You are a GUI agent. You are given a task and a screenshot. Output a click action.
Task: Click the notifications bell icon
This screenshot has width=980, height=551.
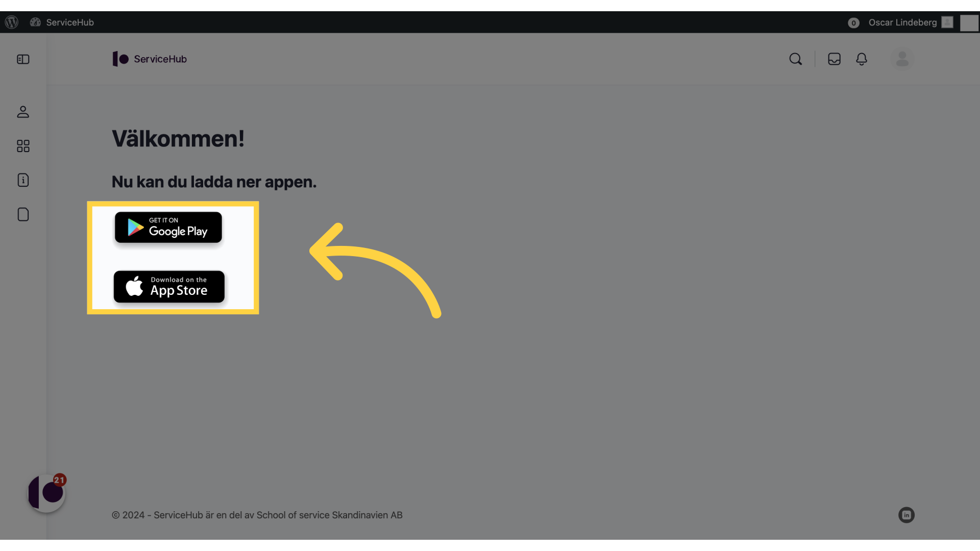(862, 59)
